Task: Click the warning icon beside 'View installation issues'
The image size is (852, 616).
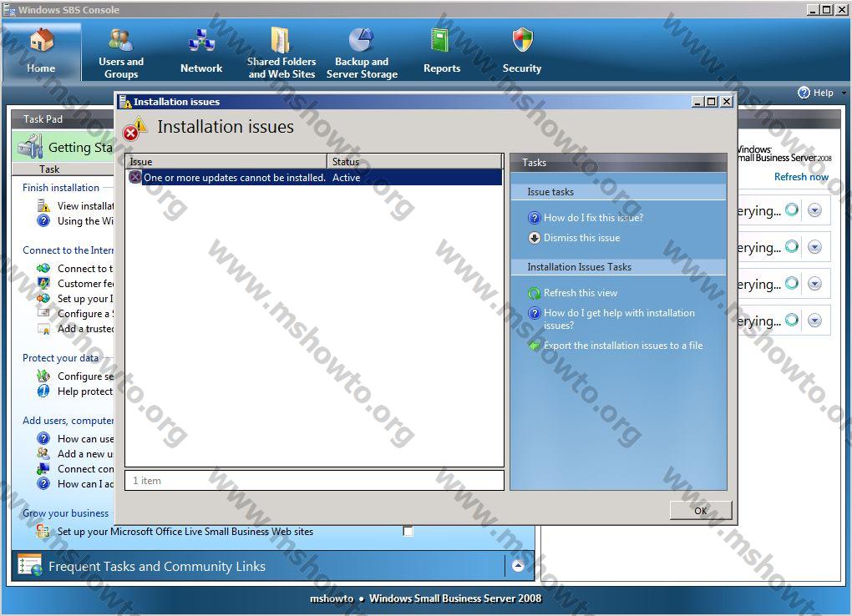Action: coord(43,205)
